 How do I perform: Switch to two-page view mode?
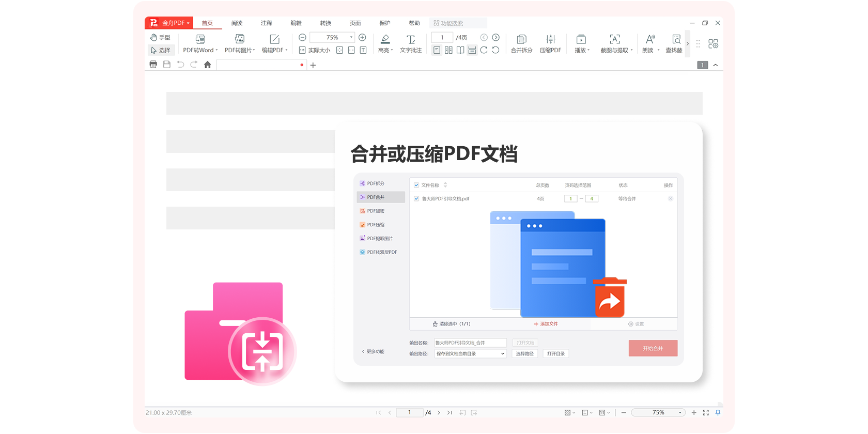click(x=448, y=50)
